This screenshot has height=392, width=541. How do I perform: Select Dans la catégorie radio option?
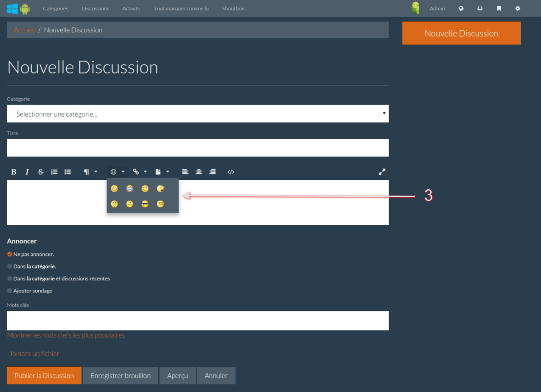pos(9,266)
